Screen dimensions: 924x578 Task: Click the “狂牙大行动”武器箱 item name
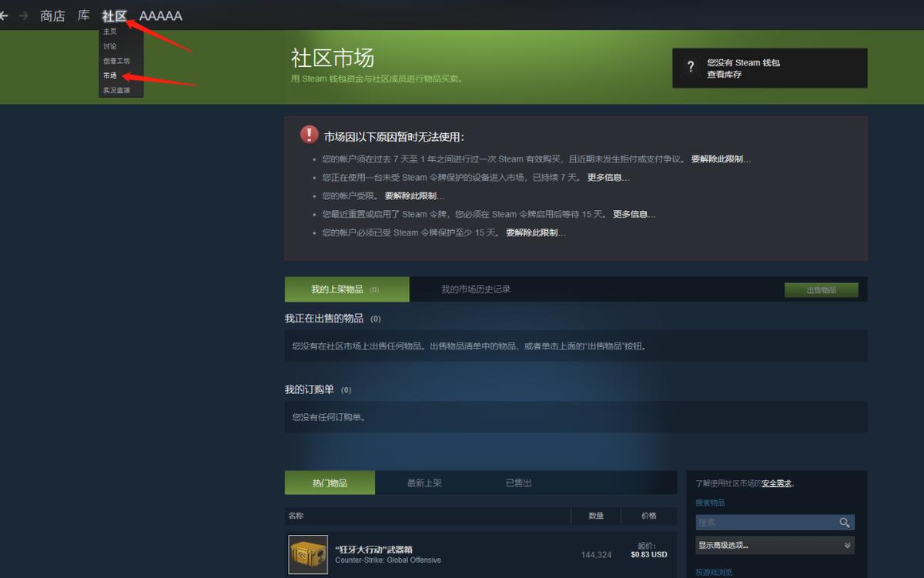pos(374,550)
